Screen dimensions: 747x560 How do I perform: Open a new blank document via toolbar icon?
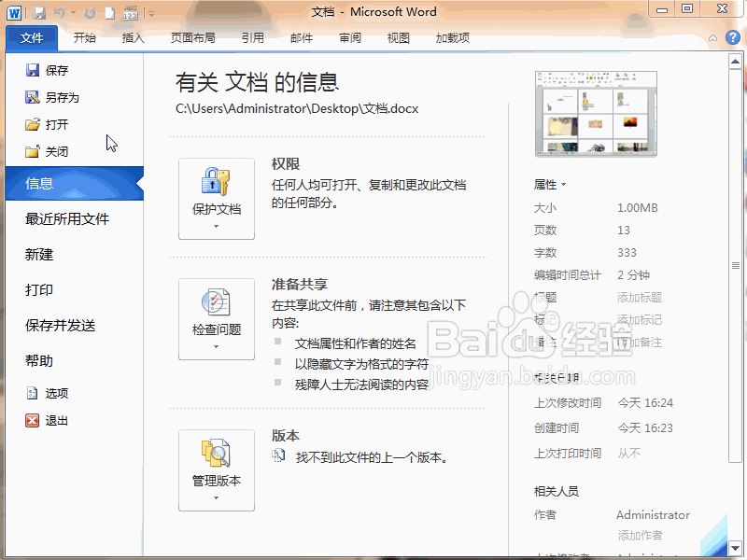[x=110, y=12]
